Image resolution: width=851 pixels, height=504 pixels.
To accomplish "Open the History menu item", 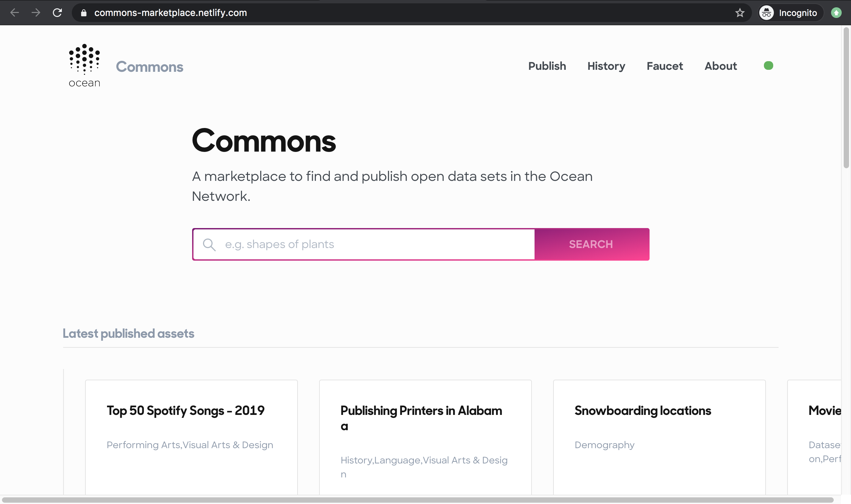I will pyautogui.click(x=606, y=66).
